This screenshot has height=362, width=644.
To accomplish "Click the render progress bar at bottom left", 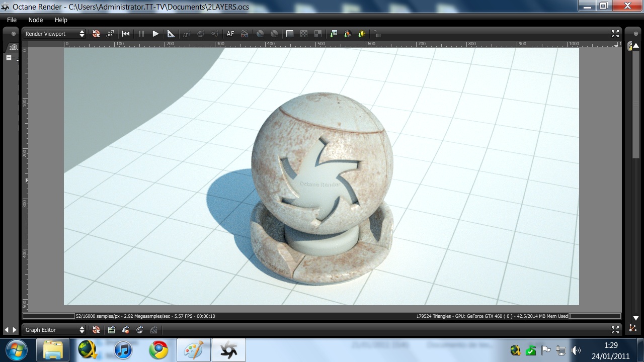I will 49,316.
